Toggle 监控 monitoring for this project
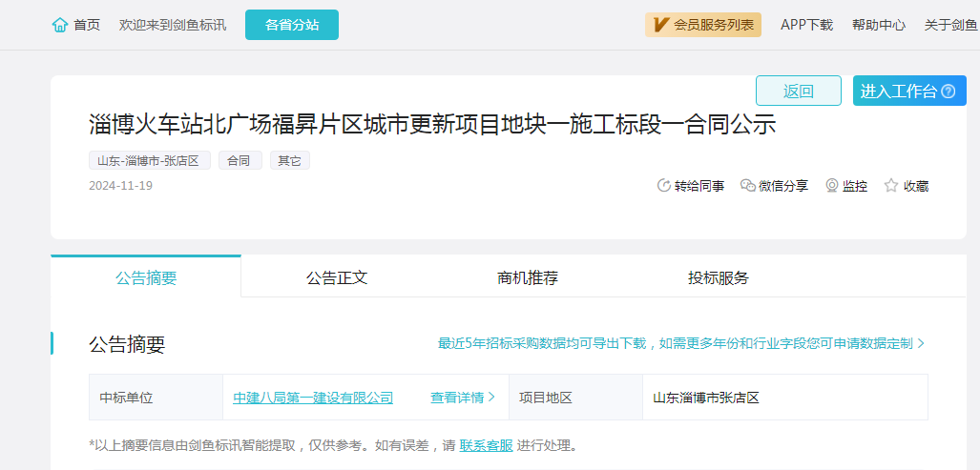Viewport: 980px width, 470px height. point(854,186)
